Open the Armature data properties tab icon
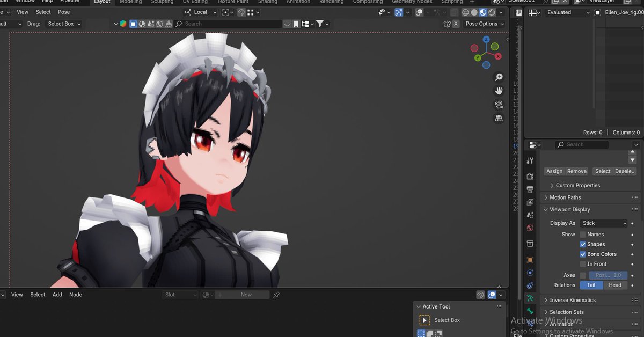The height and width of the screenshot is (337, 644). (530, 298)
